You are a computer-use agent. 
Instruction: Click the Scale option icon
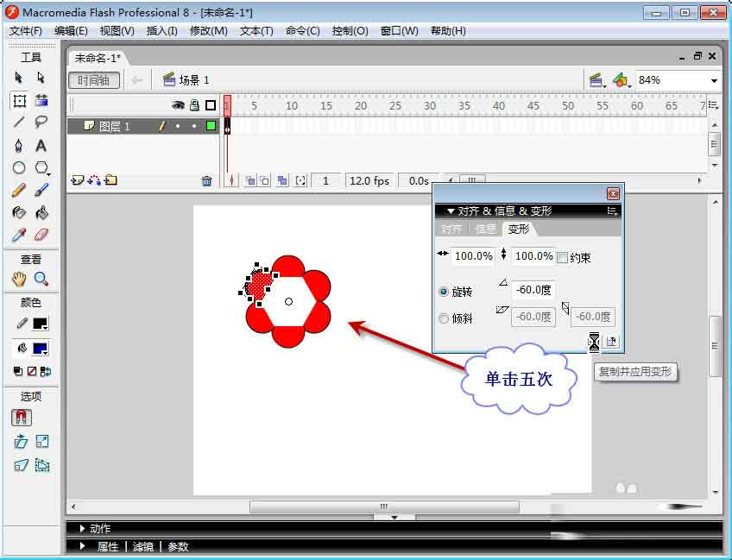click(42, 441)
